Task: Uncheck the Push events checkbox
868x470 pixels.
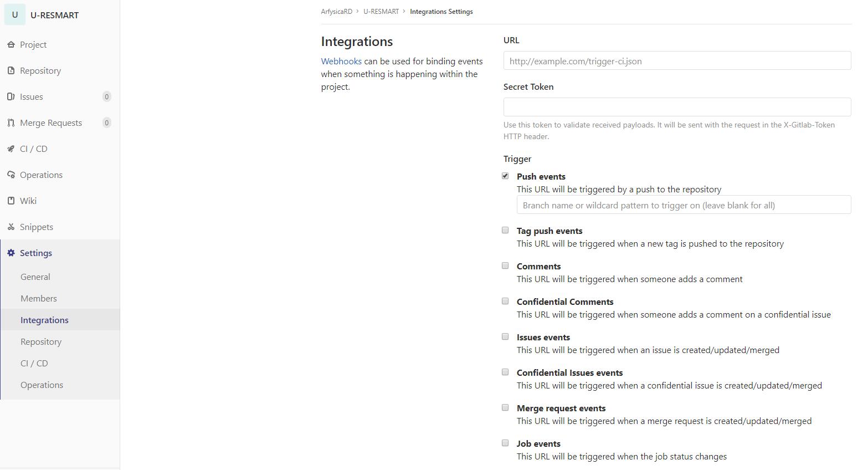Action: 505,176
